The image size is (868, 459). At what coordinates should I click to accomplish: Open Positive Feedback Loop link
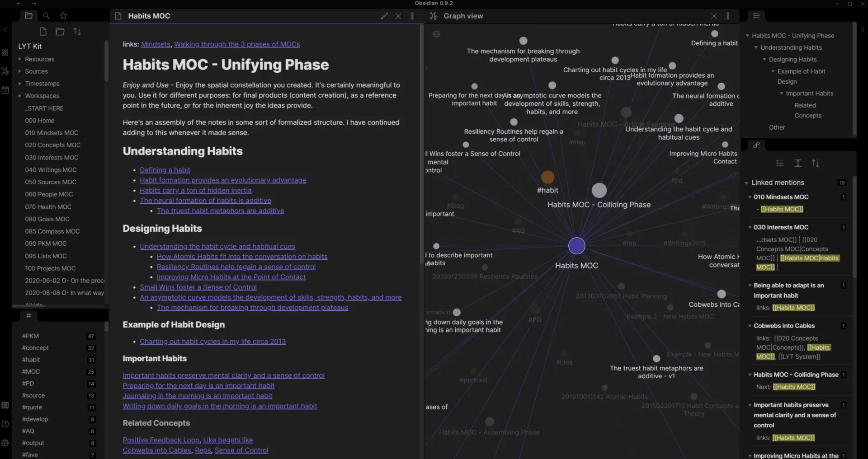pos(161,440)
